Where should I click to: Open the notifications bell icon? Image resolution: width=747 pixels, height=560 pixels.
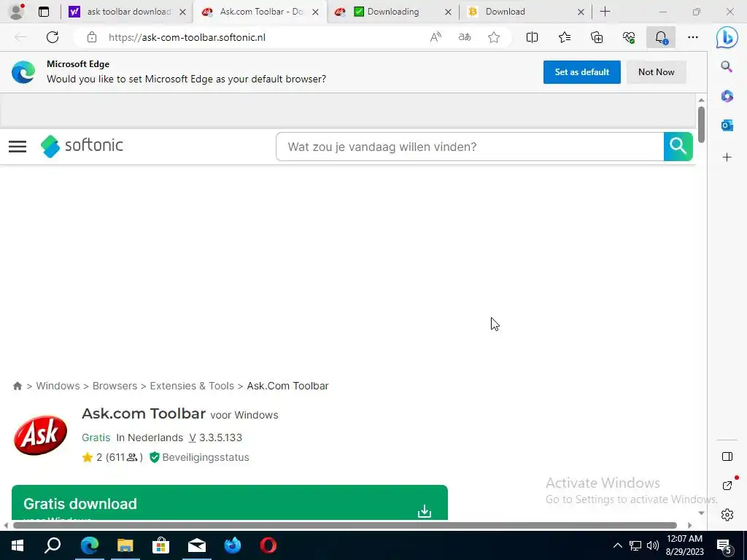tap(661, 37)
